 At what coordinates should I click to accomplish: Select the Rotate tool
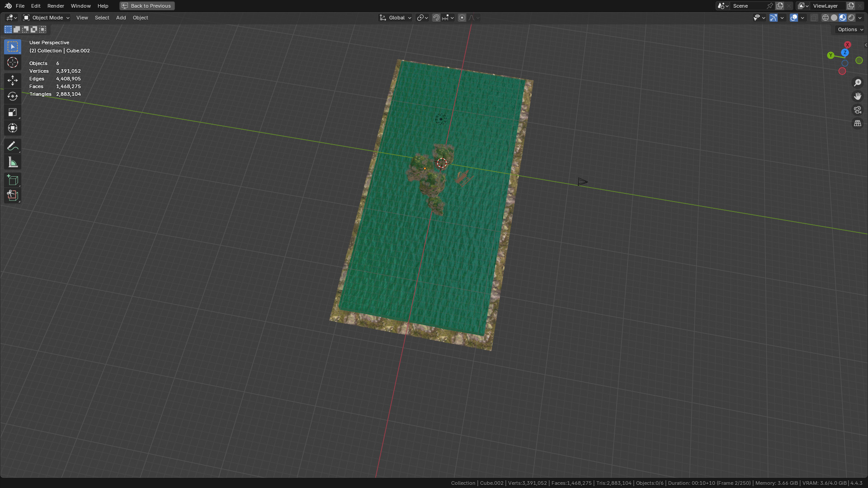click(13, 96)
